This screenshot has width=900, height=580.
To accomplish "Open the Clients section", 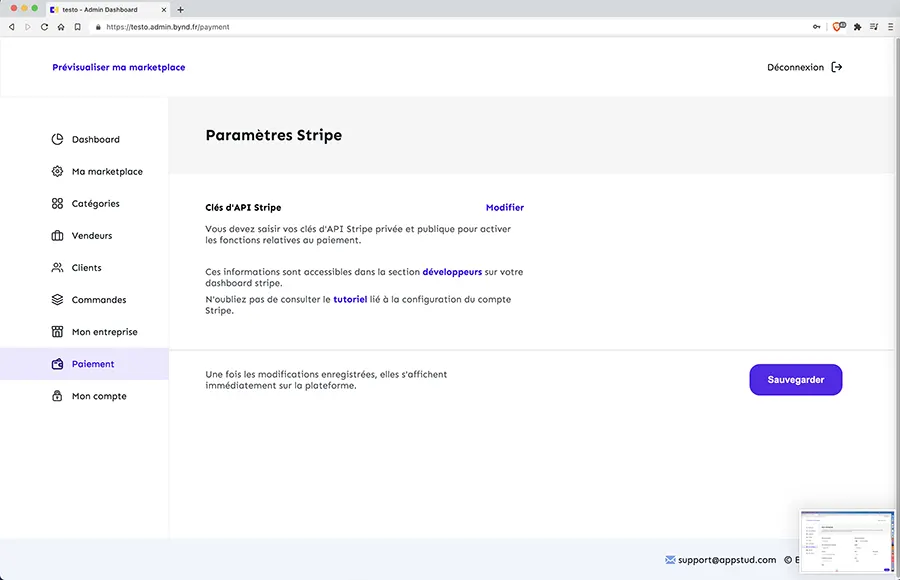I will tap(86, 268).
